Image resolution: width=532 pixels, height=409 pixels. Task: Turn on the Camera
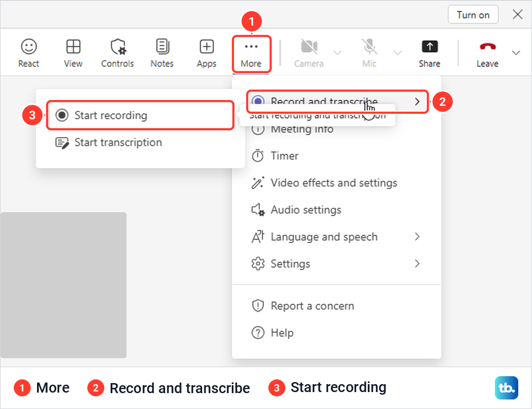(x=309, y=53)
